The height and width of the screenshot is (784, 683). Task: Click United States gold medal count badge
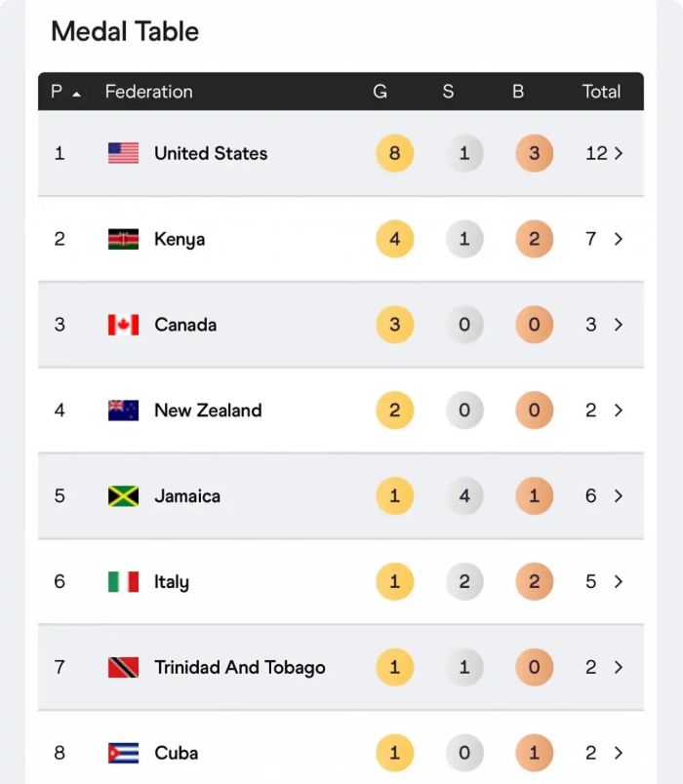coord(394,153)
